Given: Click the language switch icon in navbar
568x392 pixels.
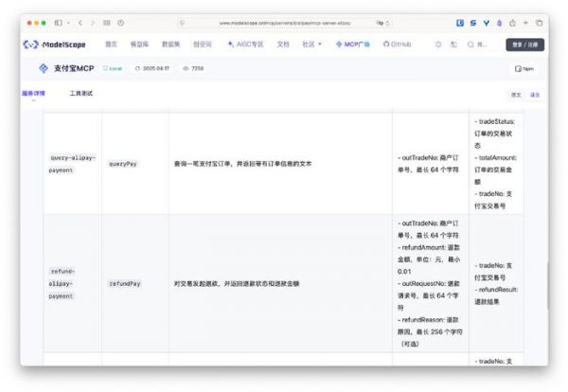Looking at the screenshot, I should coord(454,45).
